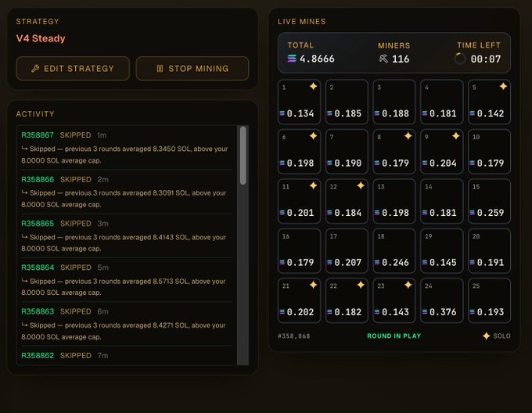Click the solo star on mine tile 8

(x=408, y=136)
